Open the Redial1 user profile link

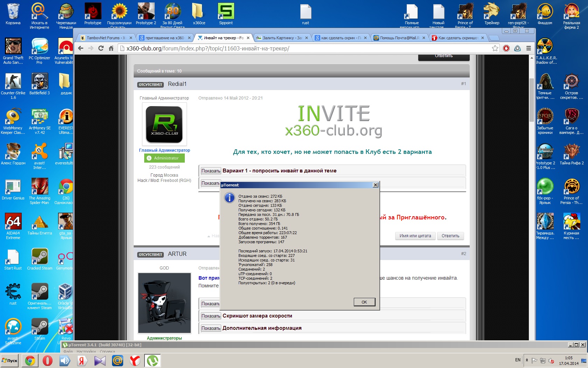tap(177, 84)
